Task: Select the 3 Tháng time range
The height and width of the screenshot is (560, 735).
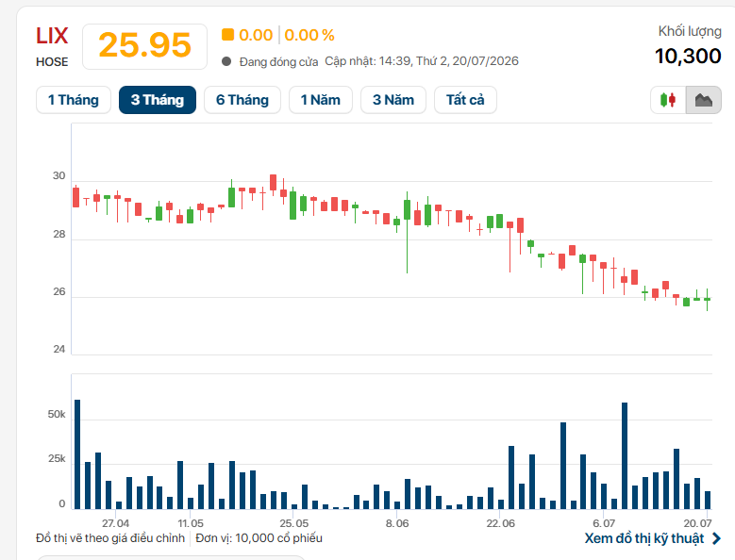Action: pyautogui.click(x=158, y=100)
